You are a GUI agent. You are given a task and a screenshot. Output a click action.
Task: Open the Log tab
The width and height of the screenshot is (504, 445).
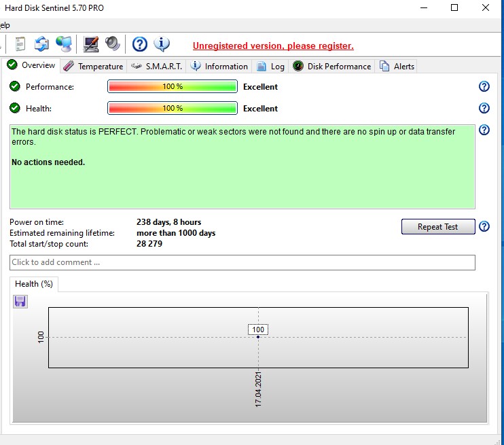pos(270,66)
